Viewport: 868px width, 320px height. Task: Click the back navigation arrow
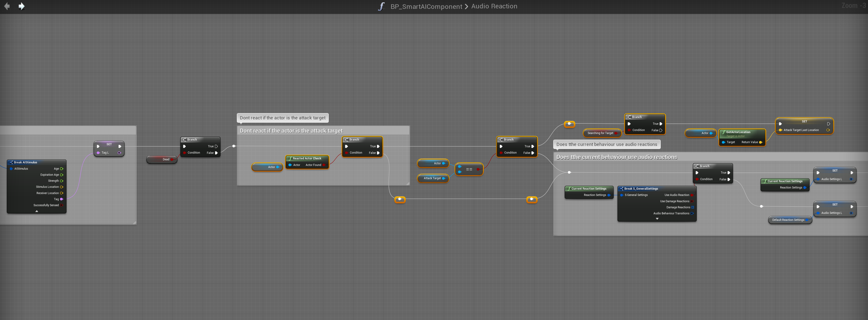[x=7, y=6]
